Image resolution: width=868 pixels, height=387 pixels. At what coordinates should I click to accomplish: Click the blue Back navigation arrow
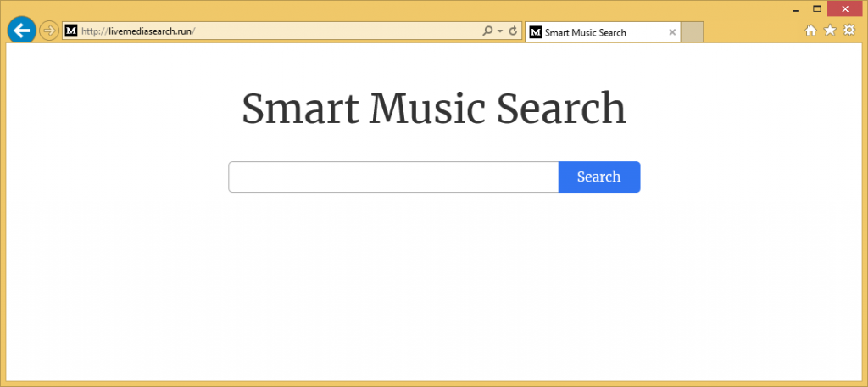click(21, 31)
